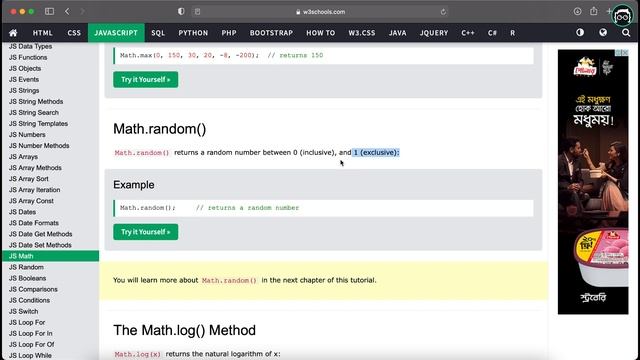Open the HTML tutorial tab
This screenshot has width=640, height=360.
coord(42,33)
